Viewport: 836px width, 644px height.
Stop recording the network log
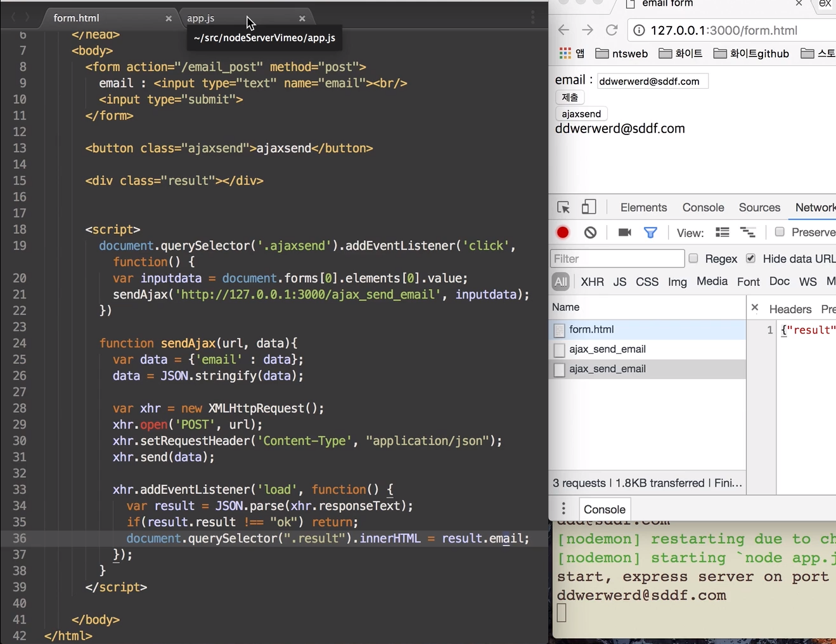pyautogui.click(x=563, y=233)
